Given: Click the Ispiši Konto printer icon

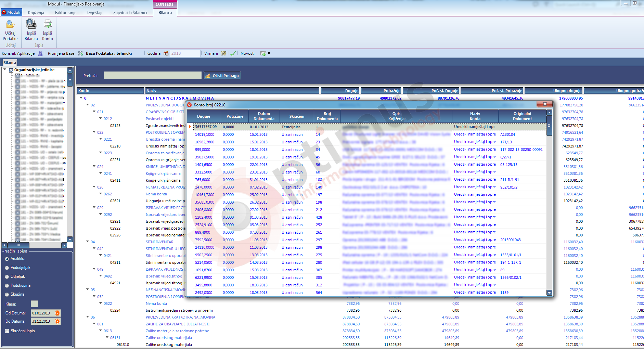Looking at the screenshot, I should 48,24.
